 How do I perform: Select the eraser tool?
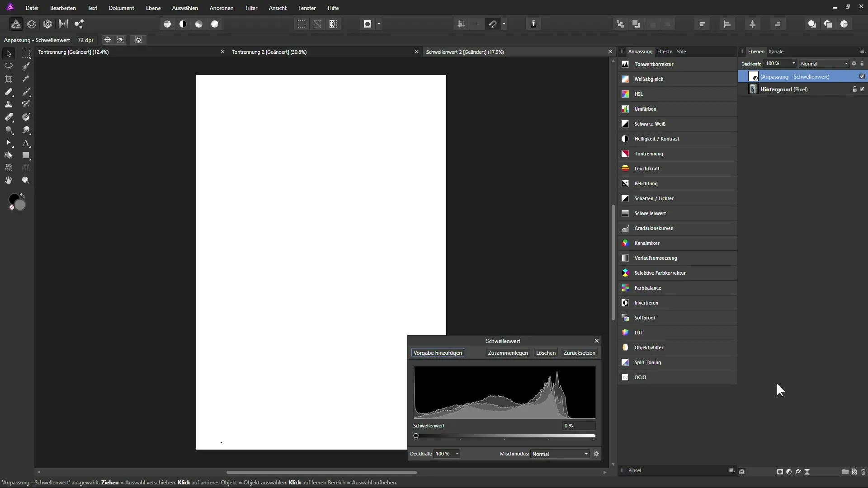point(9,117)
